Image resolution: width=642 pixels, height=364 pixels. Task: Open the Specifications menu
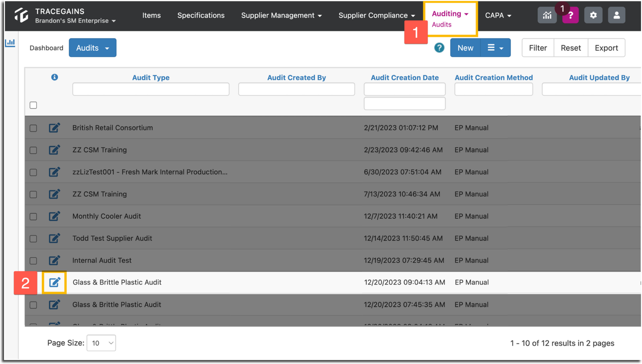[x=201, y=15]
